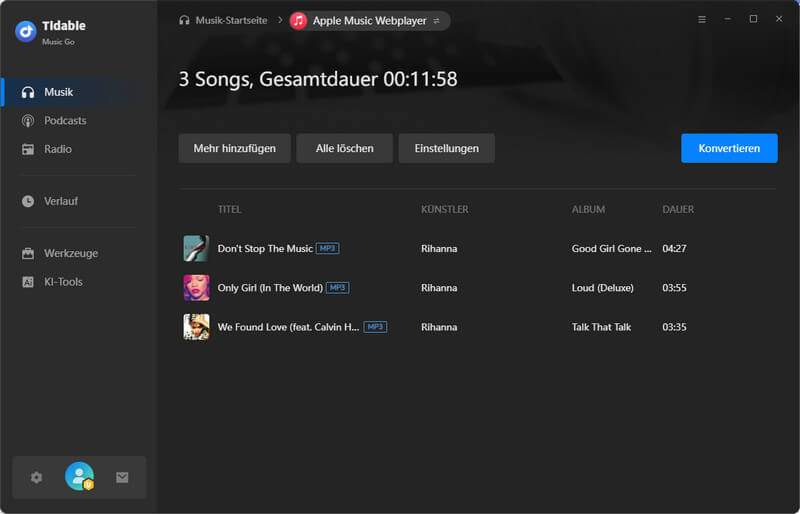Click the TITEL column header

pyautogui.click(x=230, y=209)
